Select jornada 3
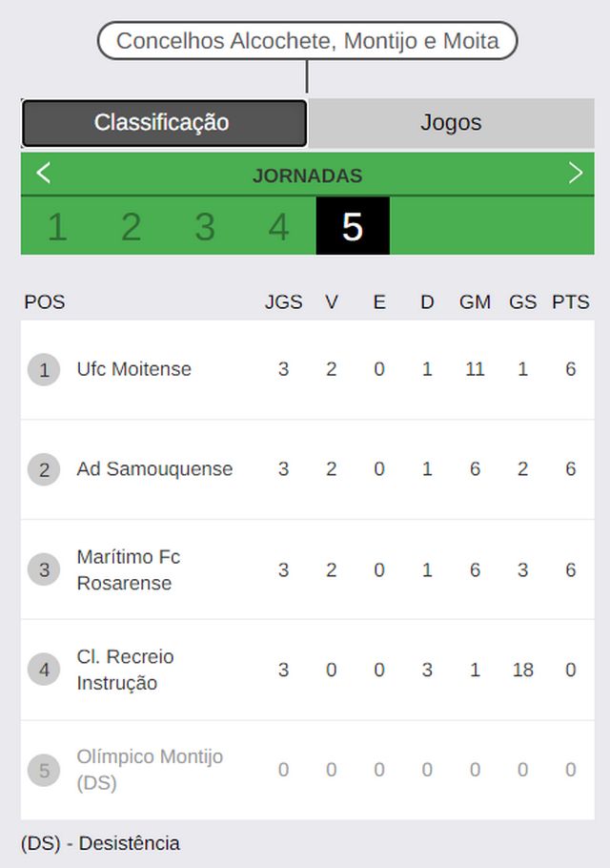 [205, 226]
